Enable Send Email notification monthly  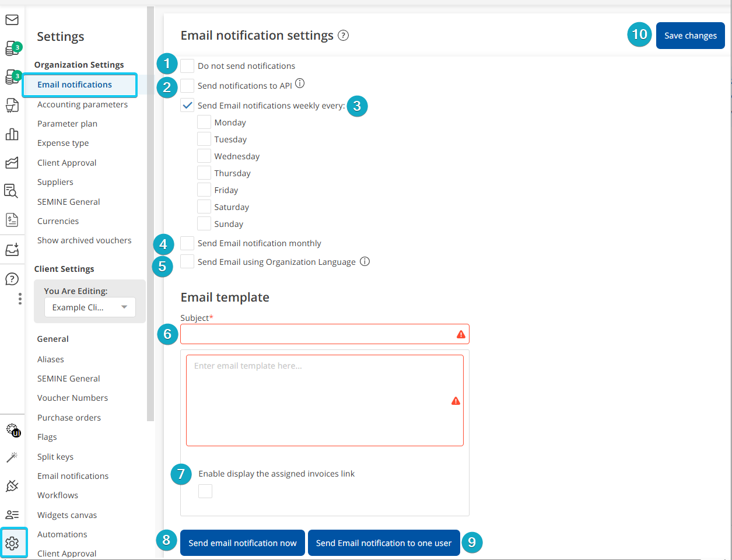[x=187, y=243]
